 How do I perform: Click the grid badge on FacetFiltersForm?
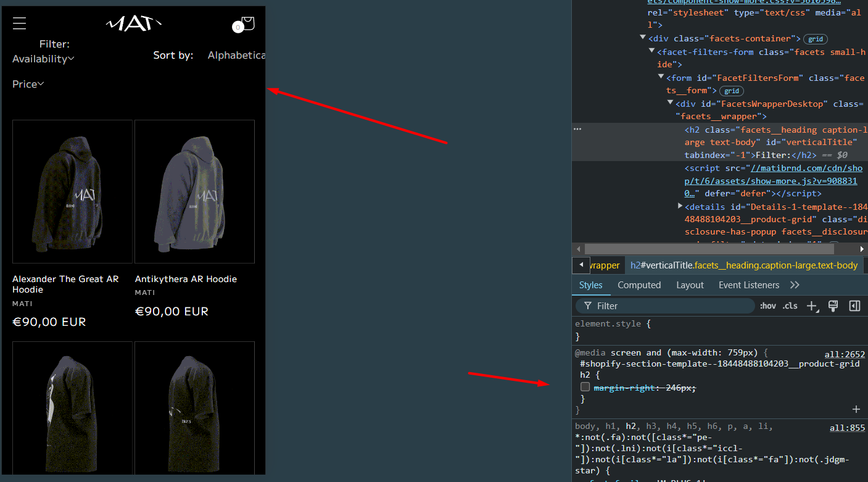[732, 91]
